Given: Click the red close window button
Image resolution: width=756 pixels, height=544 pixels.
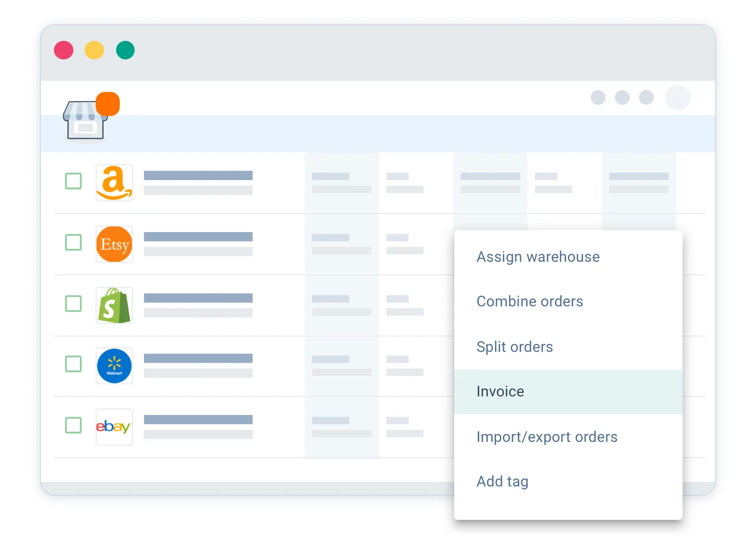Looking at the screenshot, I should (64, 50).
